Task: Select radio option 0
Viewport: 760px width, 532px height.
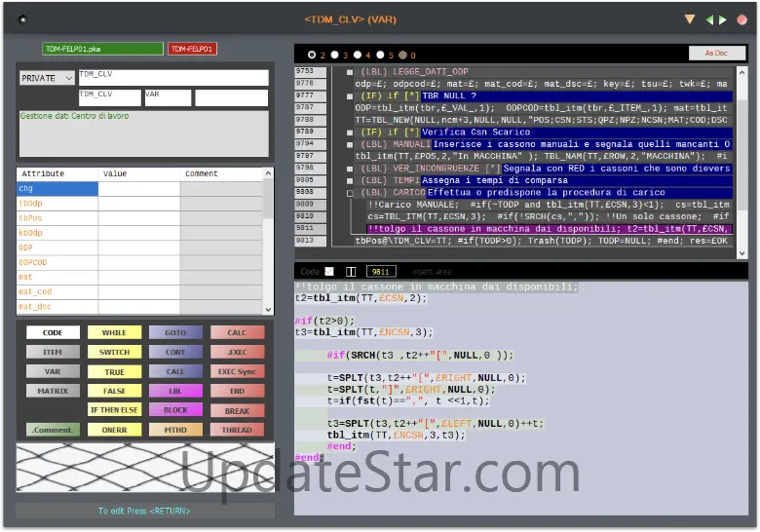Action: tap(402, 55)
